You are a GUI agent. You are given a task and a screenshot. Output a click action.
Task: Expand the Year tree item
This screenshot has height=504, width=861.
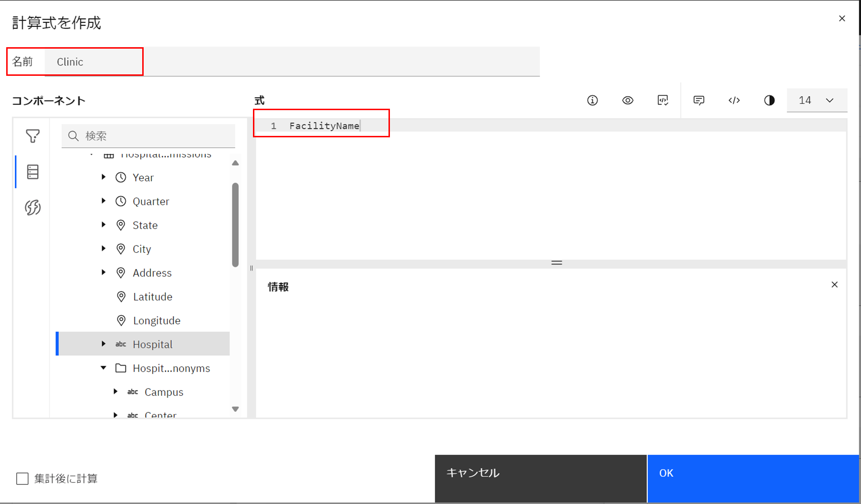104,177
